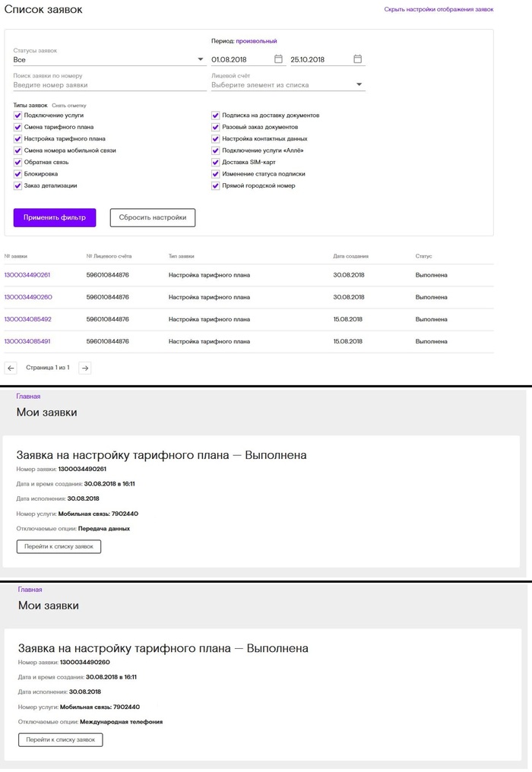Click Сбросить настройки button
Viewport: 532px width, 772px height.
pyautogui.click(x=153, y=217)
